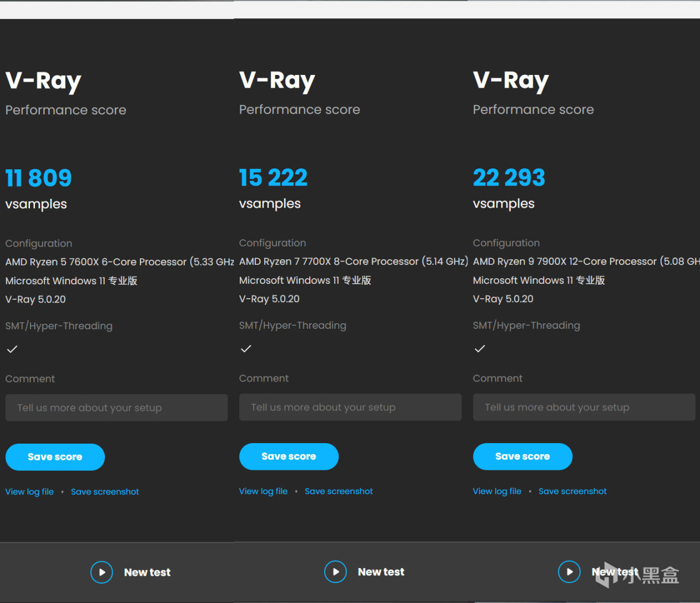Select the Microsoft Windows 11 line in the 7600X panel
Image resolution: width=700 pixels, height=603 pixels.
[x=71, y=281]
